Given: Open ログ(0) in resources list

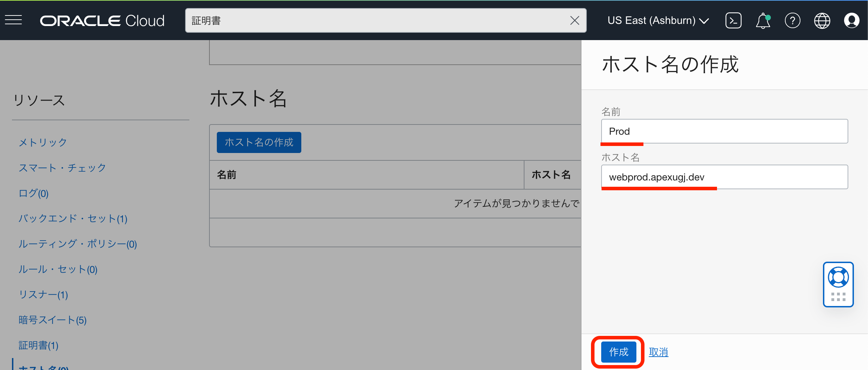Looking at the screenshot, I should pyautogui.click(x=33, y=193).
